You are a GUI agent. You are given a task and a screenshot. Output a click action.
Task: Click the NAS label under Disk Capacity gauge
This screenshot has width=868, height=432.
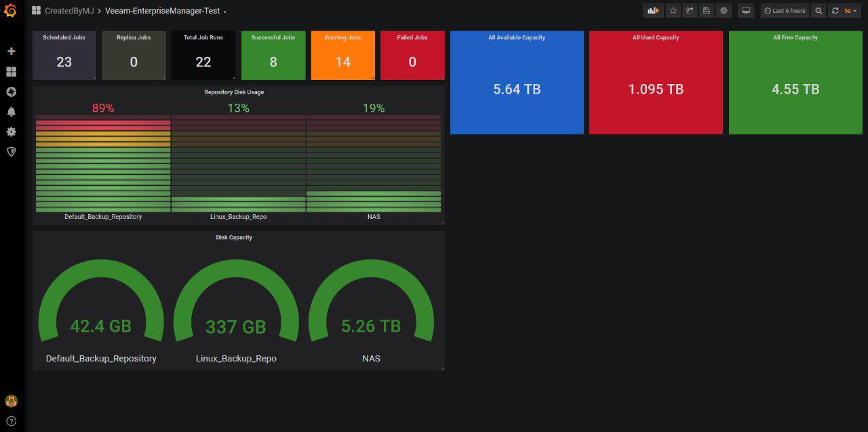371,358
